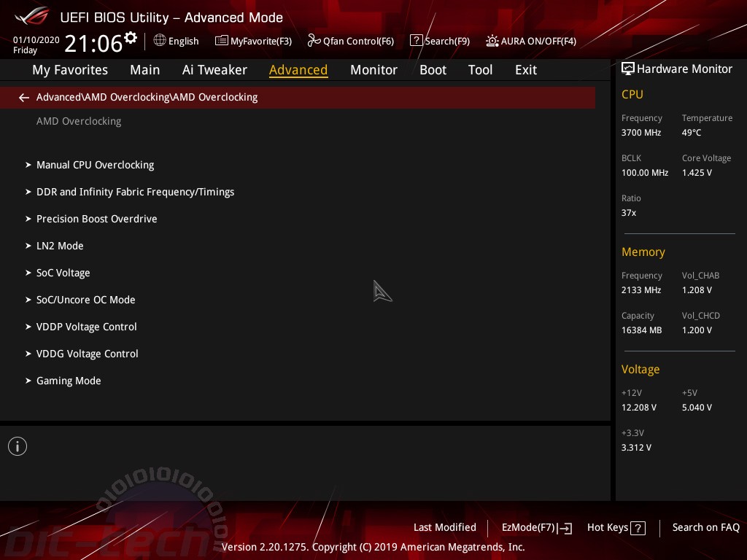Image resolution: width=747 pixels, height=560 pixels.
Task: Click the info circle icon
Action: [x=18, y=446]
